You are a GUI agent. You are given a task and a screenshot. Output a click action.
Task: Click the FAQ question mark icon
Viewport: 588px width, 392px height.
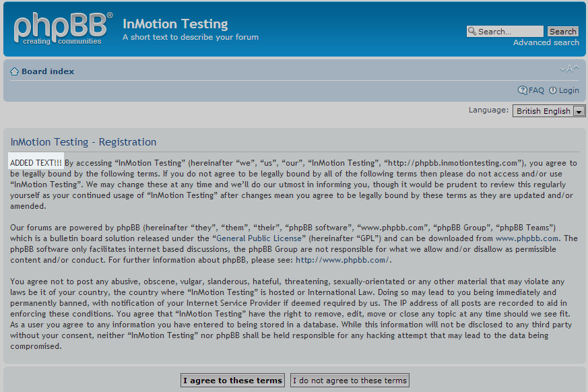click(x=523, y=90)
